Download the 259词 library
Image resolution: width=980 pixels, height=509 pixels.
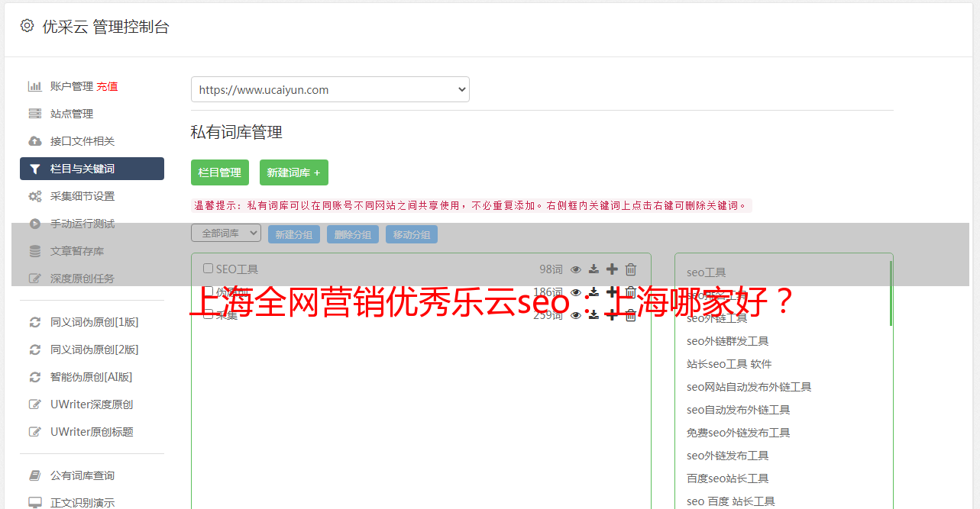593,315
